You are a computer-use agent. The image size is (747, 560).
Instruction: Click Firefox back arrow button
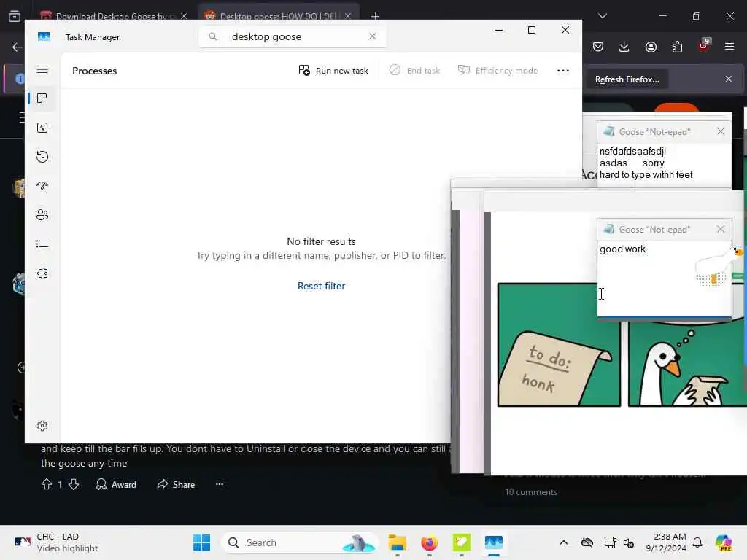tap(18, 47)
